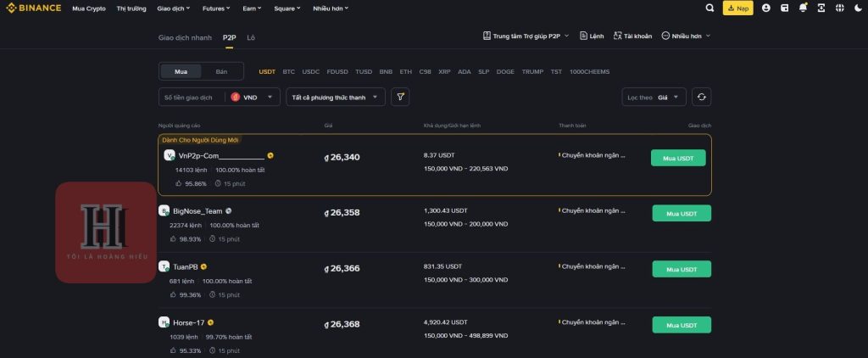Open the language globe icon
Image resolution: width=868 pixels, height=358 pixels.
840,8
